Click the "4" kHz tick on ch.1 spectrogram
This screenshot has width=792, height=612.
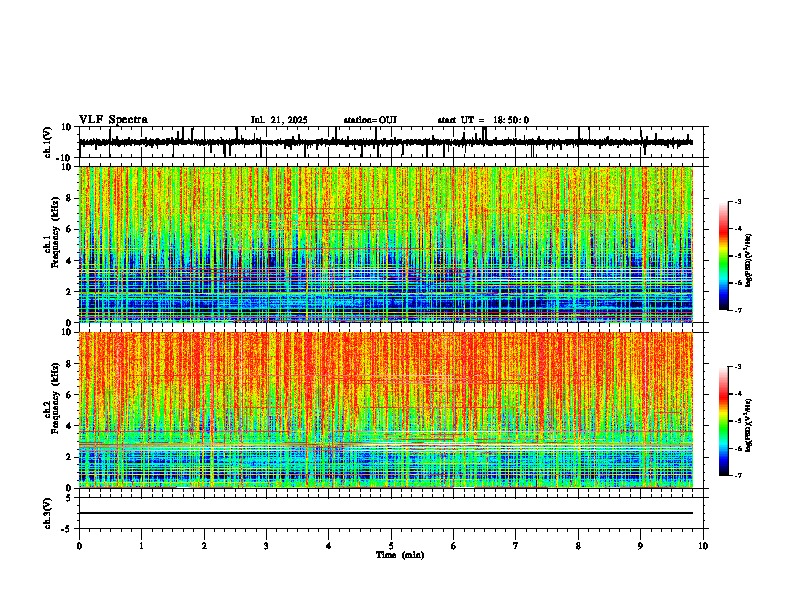(70, 261)
